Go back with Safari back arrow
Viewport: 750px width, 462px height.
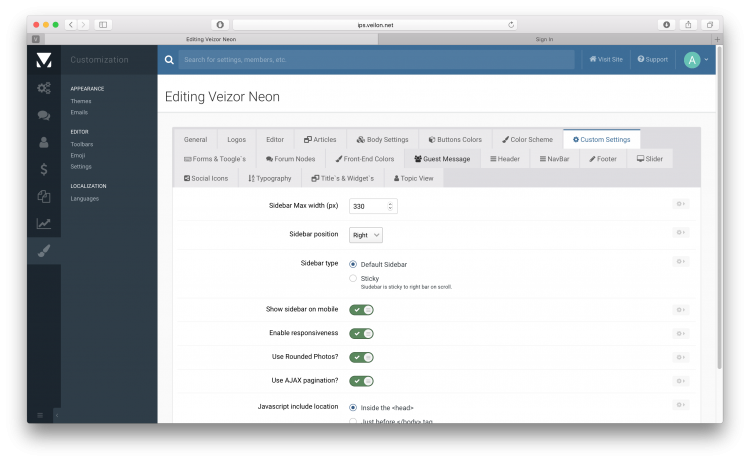point(71,24)
